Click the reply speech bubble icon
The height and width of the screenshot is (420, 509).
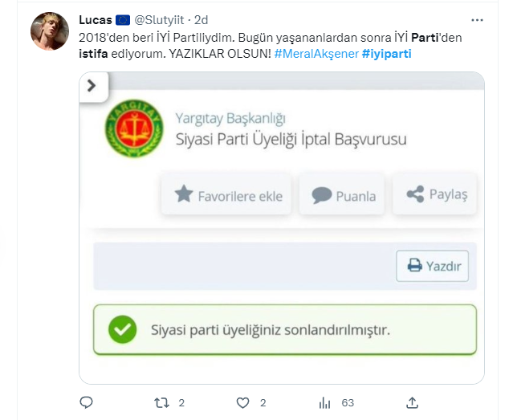pyautogui.click(x=87, y=402)
